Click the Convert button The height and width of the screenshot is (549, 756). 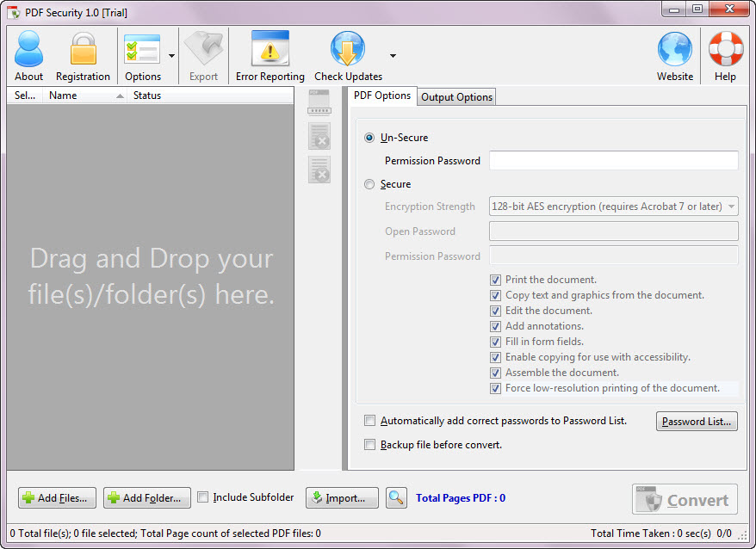(x=685, y=499)
